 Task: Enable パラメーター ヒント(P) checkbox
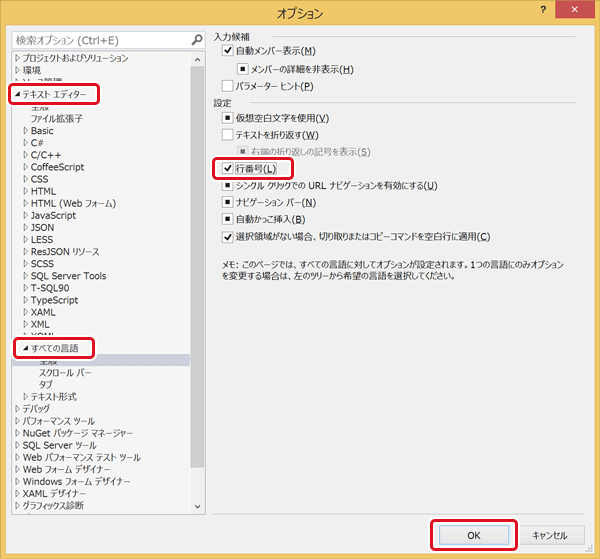click(227, 86)
